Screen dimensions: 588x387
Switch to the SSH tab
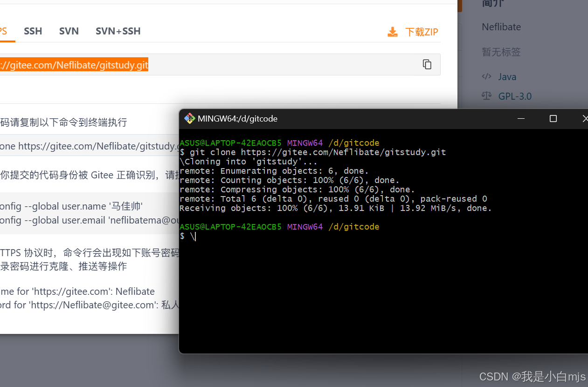[33, 31]
